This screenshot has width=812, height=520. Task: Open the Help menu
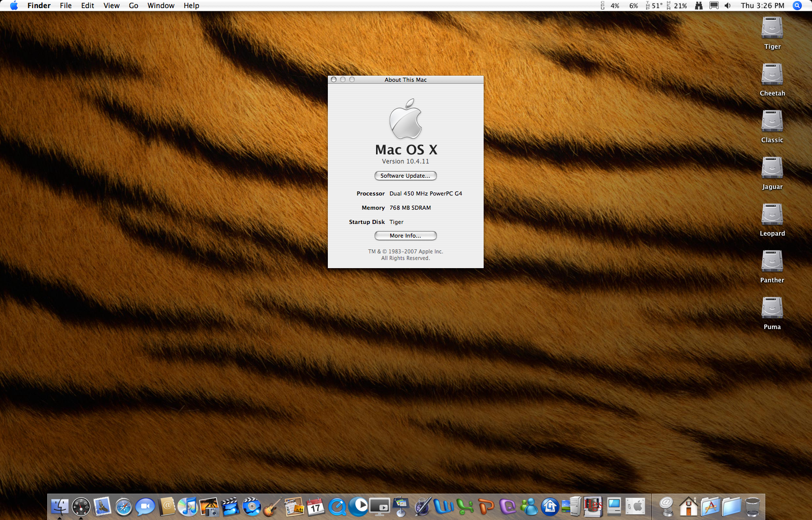pyautogui.click(x=191, y=6)
